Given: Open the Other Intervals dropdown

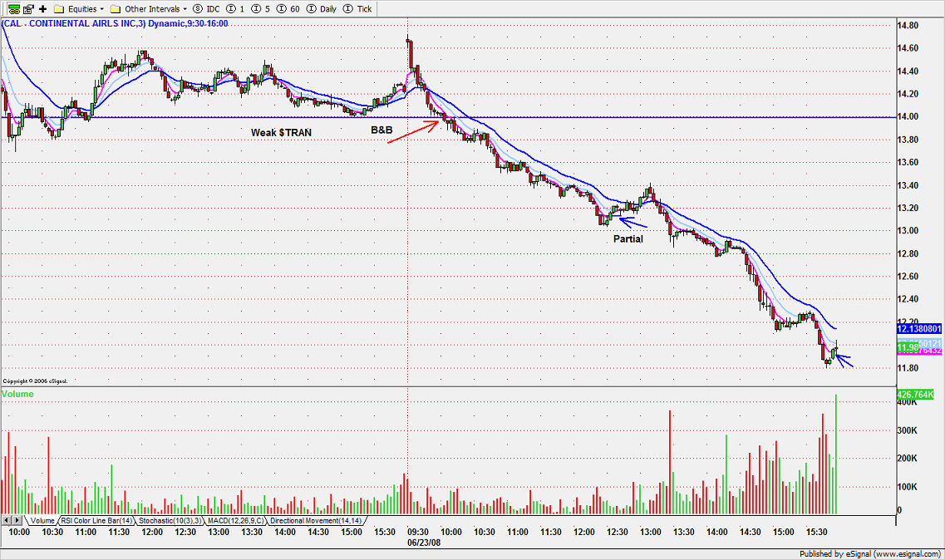Looking at the screenshot, I should click(149, 9).
